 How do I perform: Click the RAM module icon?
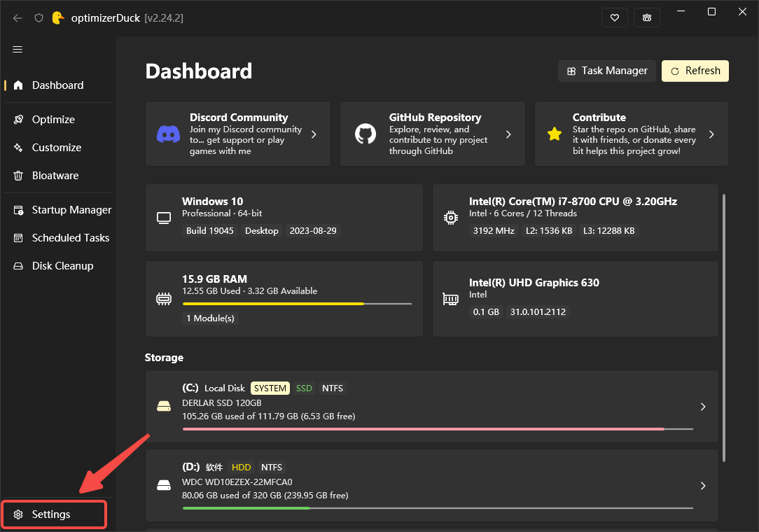164,299
